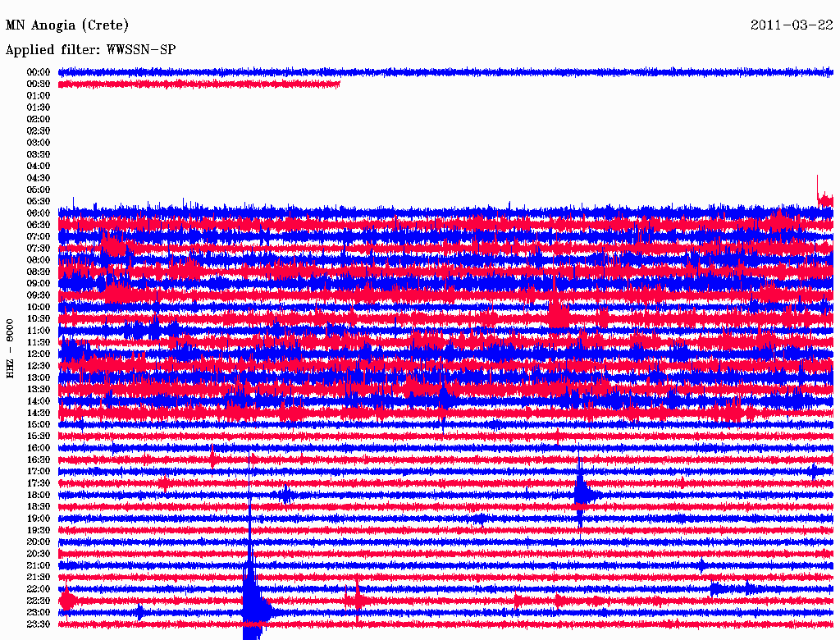Click the 01:00 time label
The image size is (840, 640).
(39, 95)
